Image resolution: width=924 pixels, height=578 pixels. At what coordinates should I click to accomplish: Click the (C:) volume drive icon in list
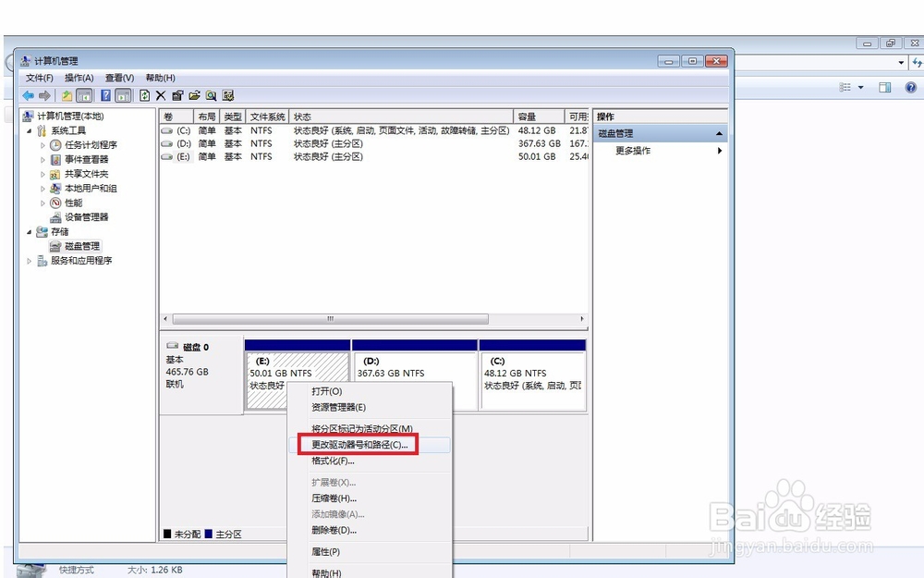point(167,131)
